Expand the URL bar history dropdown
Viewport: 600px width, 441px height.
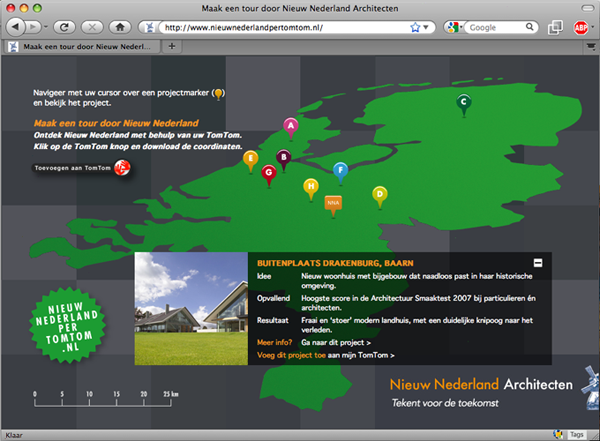pyautogui.click(x=430, y=27)
